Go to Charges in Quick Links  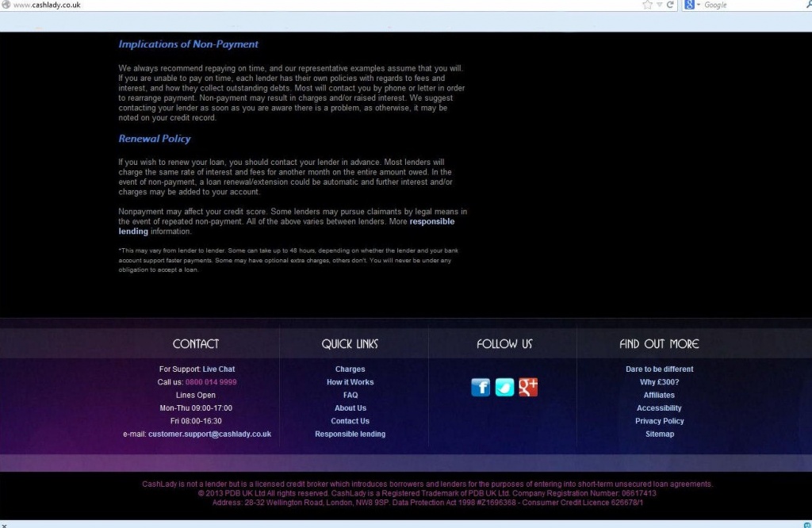tap(350, 369)
